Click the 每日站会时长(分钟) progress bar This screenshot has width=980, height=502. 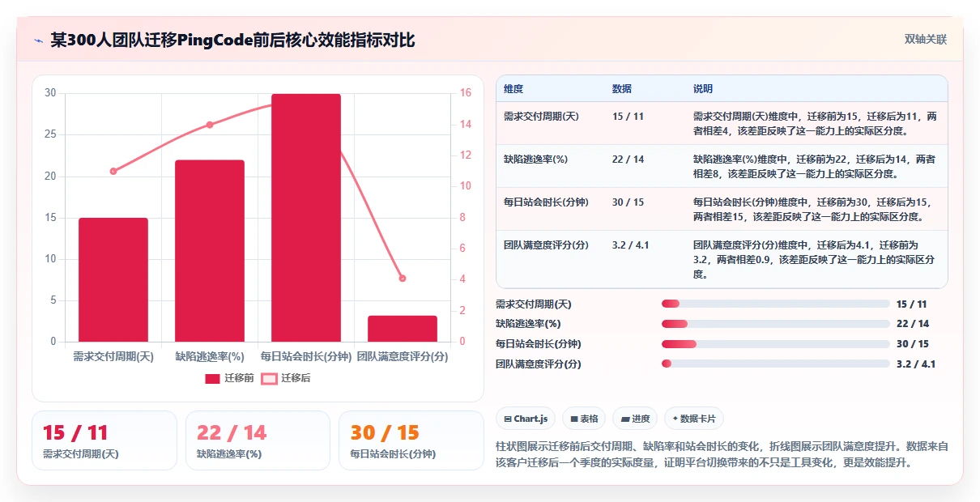tap(776, 343)
